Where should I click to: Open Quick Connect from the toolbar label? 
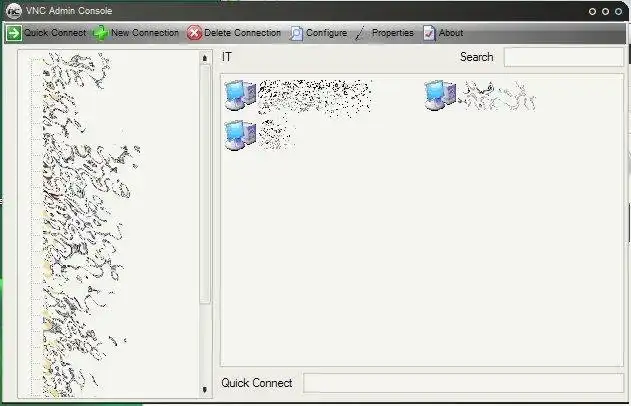tap(55, 33)
